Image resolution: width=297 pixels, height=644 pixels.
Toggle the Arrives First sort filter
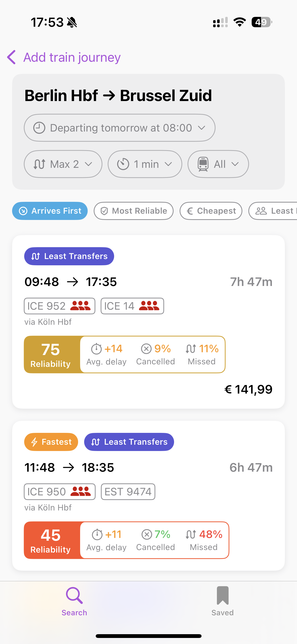pos(50,211)
